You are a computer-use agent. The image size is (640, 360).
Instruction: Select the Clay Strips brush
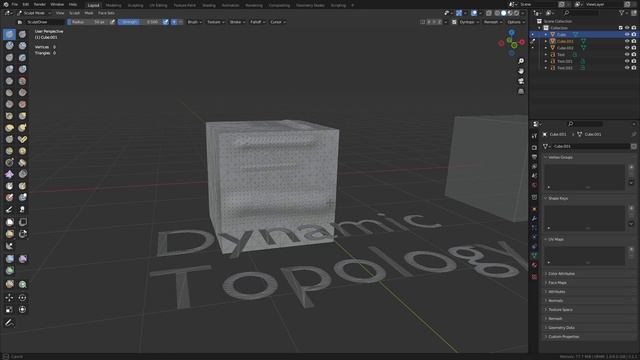tap(22, 46)
